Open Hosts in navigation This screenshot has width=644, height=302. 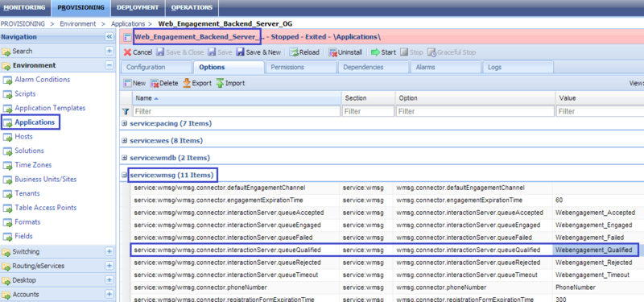click(24, 136)
